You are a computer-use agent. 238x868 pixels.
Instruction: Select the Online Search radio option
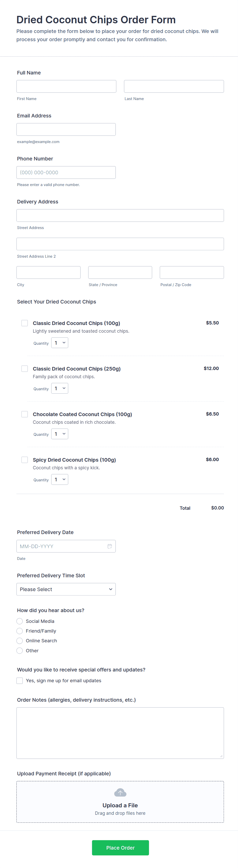(x=20, y=641)
